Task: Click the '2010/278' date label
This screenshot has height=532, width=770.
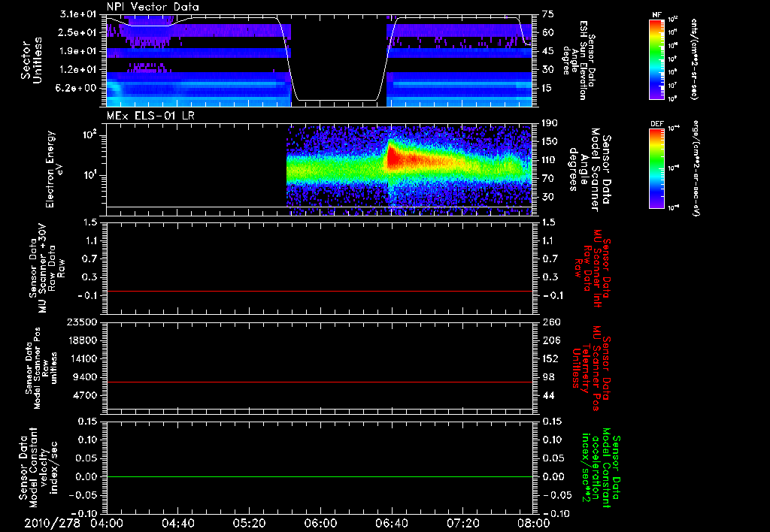Action: click(52, 523)
